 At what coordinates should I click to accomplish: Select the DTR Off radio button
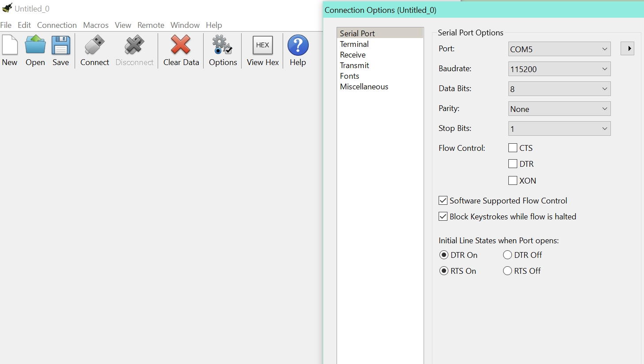pos(508,255)
